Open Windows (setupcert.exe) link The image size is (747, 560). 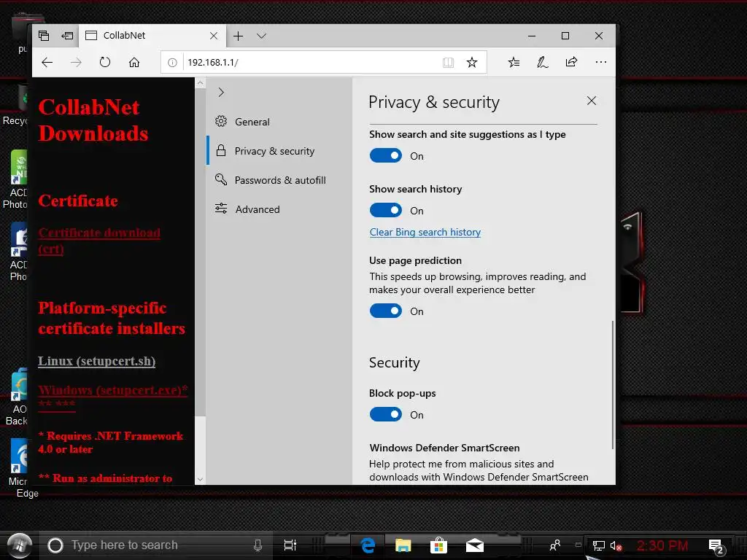tap(113, 397)
